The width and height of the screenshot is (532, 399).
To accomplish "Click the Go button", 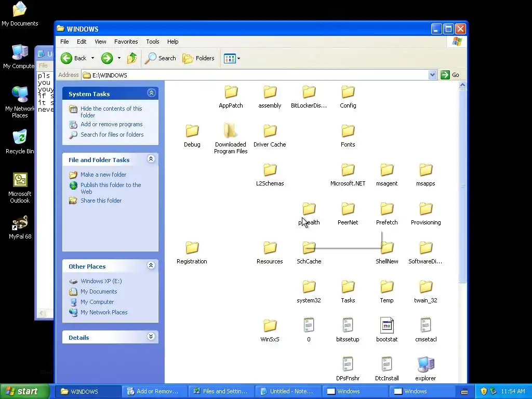I will [450, 75].
